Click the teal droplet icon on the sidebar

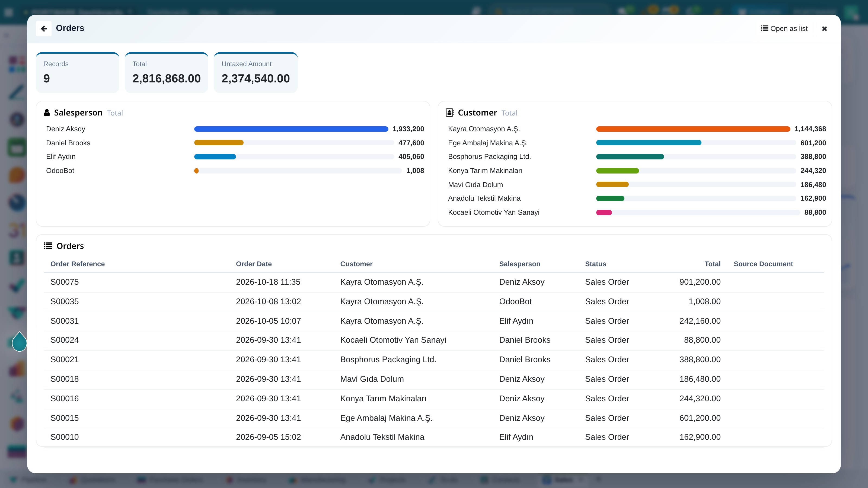tap(19, 342)
